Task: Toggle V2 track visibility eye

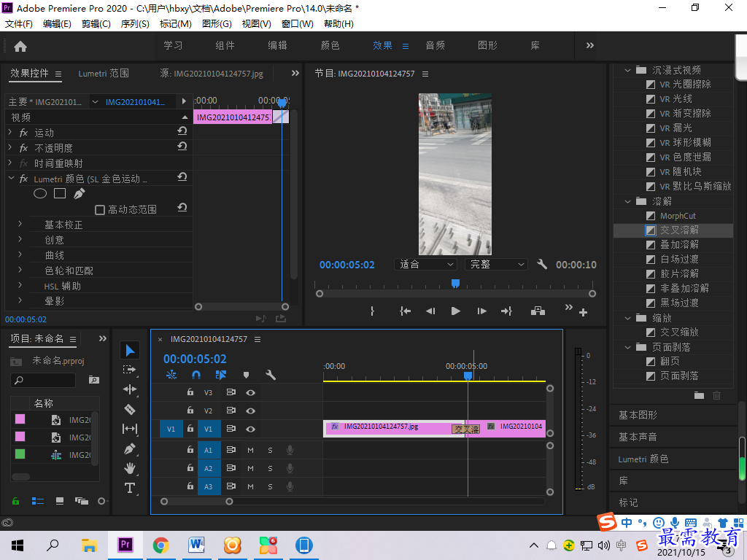Action: click(x=251, y=411)
